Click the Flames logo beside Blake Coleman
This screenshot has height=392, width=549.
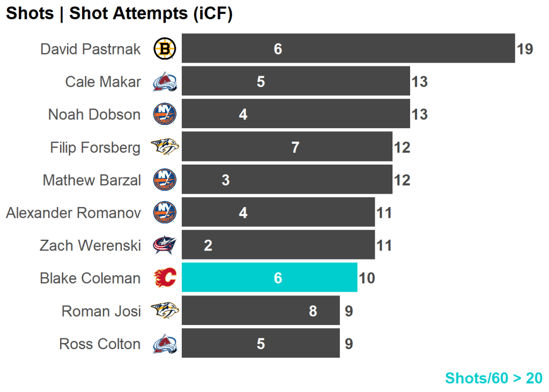165,278
